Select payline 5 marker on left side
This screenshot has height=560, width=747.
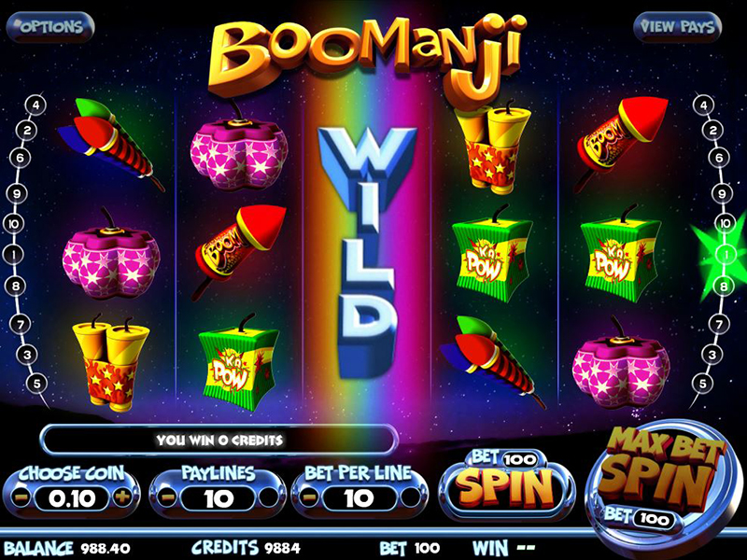36,383
